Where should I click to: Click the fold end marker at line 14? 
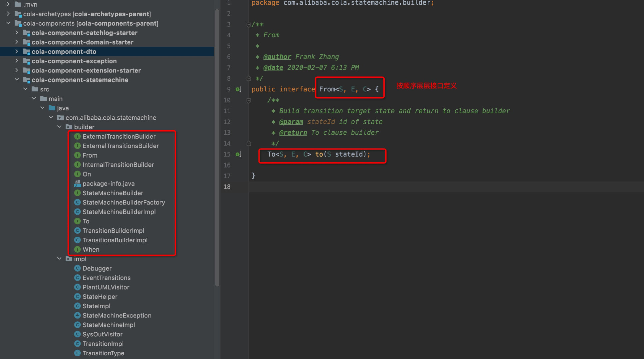249,144
